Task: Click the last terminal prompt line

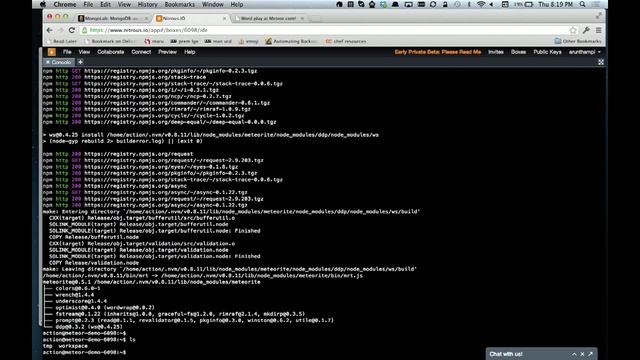Action: pos(84,352)
